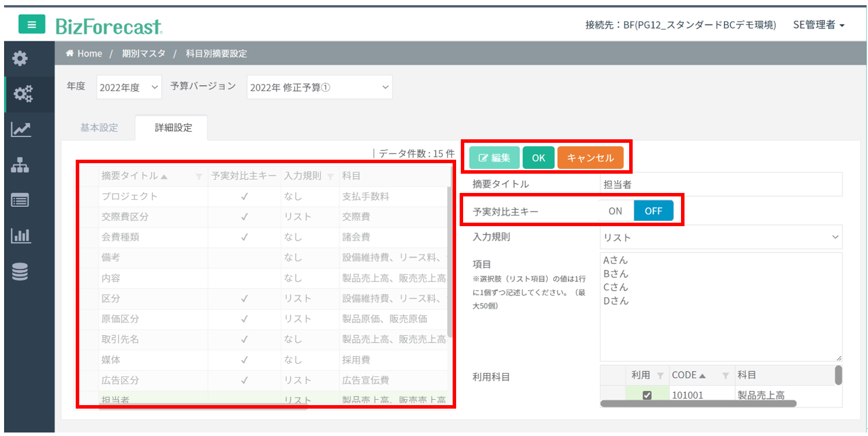Select OFF on 予実対比主キー toggle
868x436 pixels.
tap(653, 211)
